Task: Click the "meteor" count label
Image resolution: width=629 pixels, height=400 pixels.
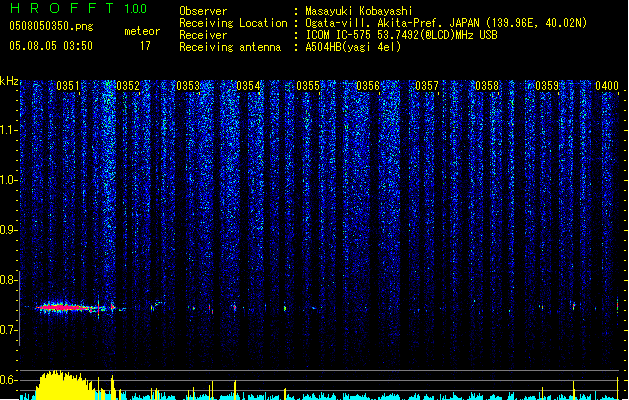Action: tap(142, 31)
